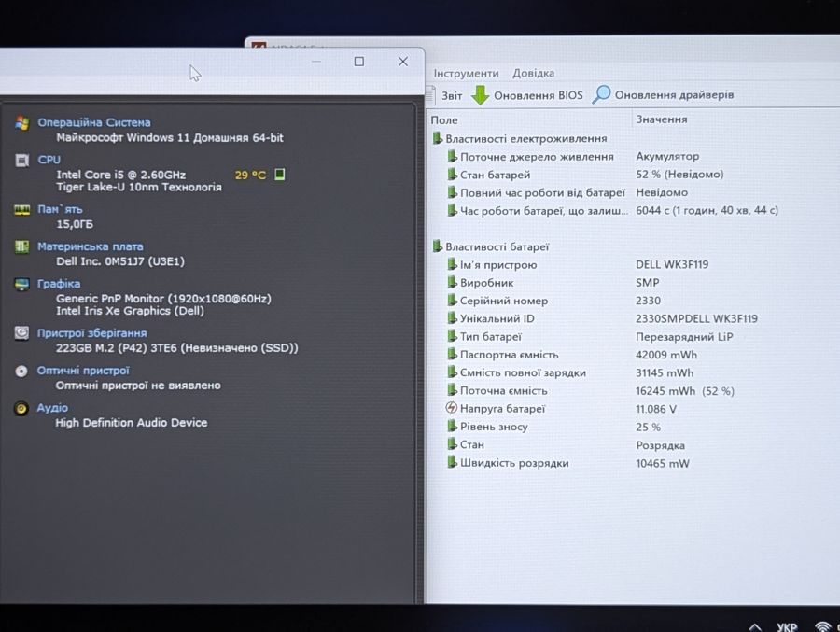Click the Windows logo icon beside Операційна Система
This screenshot has width=840, height=632.
coord(22,122)
